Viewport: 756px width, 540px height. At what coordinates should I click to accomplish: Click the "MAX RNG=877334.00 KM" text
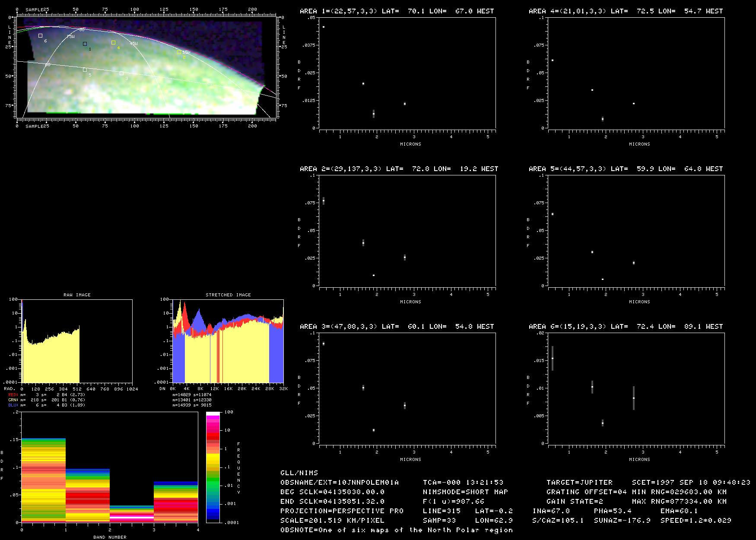point(680,502)
